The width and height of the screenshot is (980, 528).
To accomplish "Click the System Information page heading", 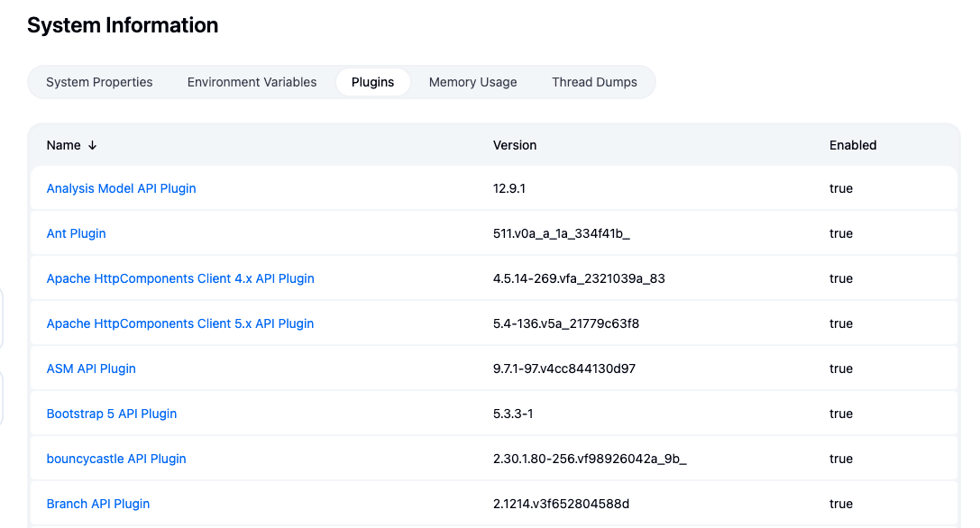I will pos(123,25).
